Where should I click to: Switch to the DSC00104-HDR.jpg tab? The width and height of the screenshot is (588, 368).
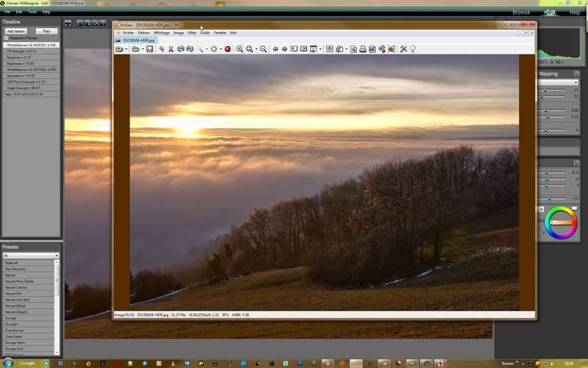click(x=134, y=40)
